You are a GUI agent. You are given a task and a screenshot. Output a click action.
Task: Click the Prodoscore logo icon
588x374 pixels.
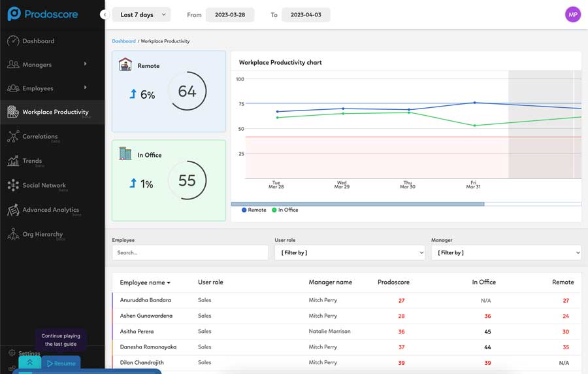tap(14, 14)
